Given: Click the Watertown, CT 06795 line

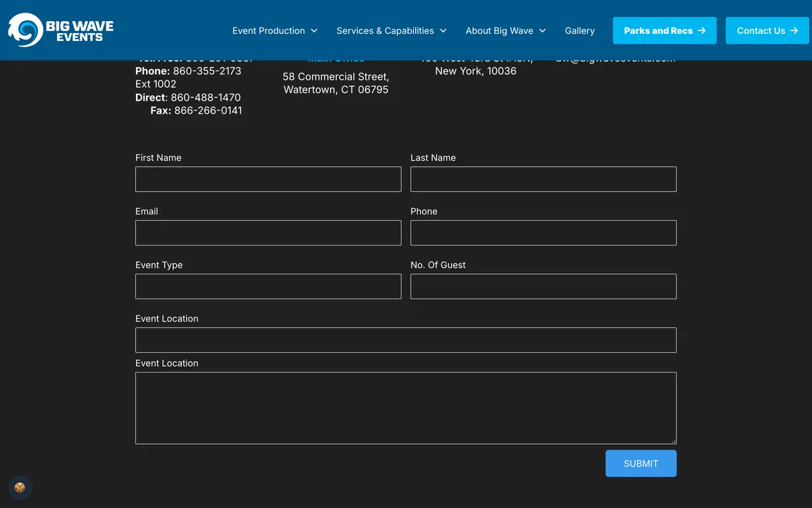Looking at the screenshot, I should (x=336, y=90).
